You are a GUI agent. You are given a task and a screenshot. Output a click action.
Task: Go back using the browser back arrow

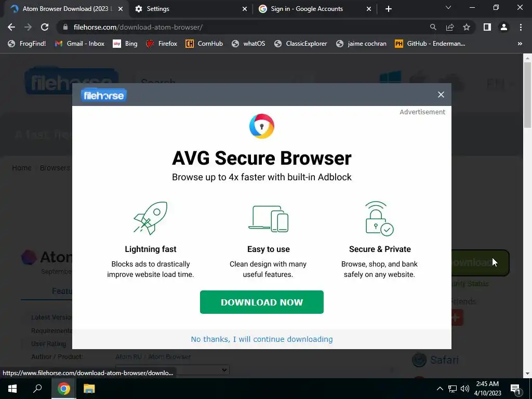pos(11,27)
